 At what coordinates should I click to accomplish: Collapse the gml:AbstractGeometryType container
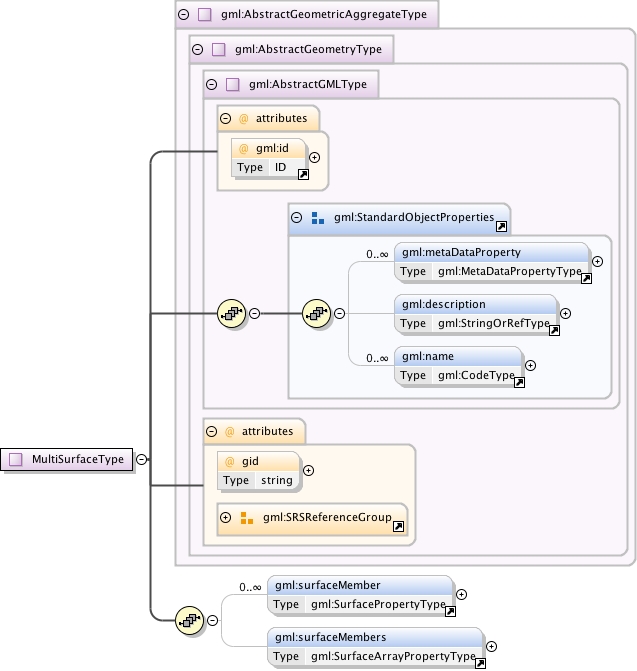pos(197,49)
